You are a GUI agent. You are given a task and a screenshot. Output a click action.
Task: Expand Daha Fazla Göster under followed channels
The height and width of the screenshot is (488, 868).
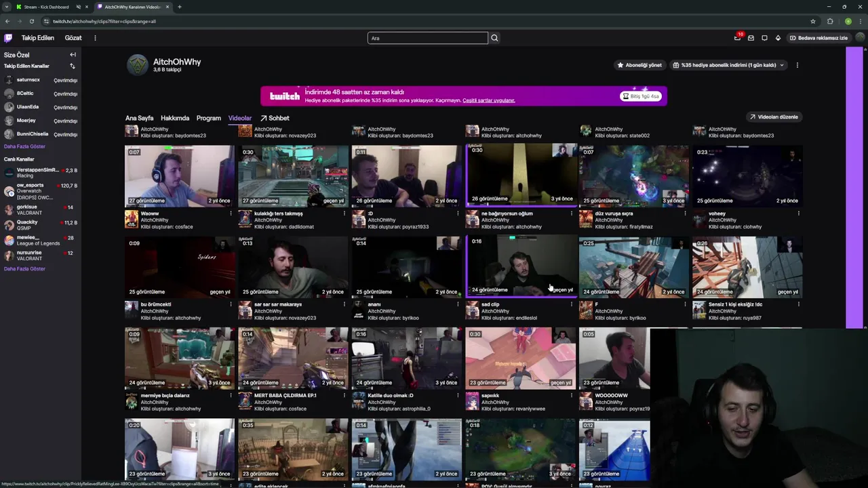[x=24, y=146]
